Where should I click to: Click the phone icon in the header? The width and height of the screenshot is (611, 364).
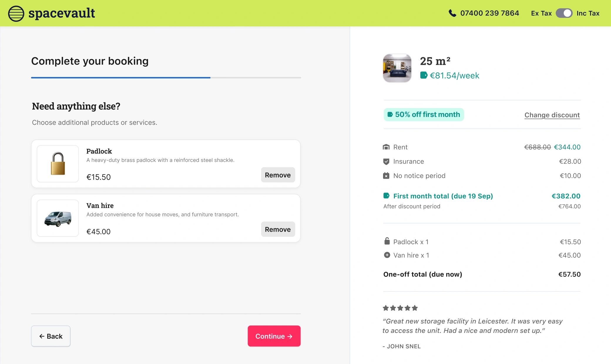[452, 13]
